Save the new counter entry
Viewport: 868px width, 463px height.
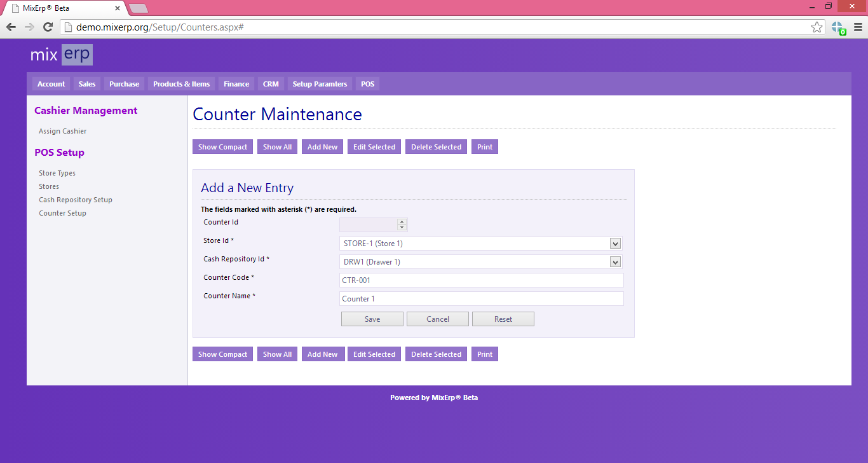pyautogui.click(x=372, y=319)
